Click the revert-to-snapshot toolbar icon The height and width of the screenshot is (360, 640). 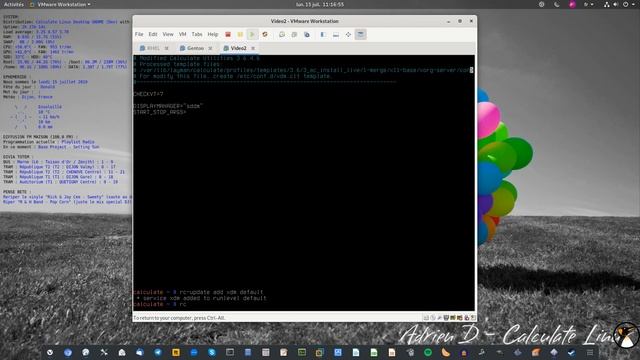(294, 35)
